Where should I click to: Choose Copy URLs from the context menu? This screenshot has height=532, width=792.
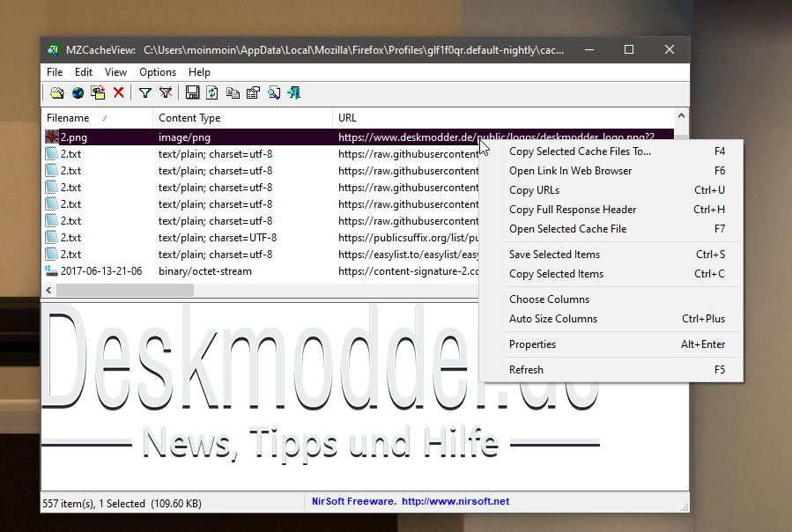(x=611, y=190)
